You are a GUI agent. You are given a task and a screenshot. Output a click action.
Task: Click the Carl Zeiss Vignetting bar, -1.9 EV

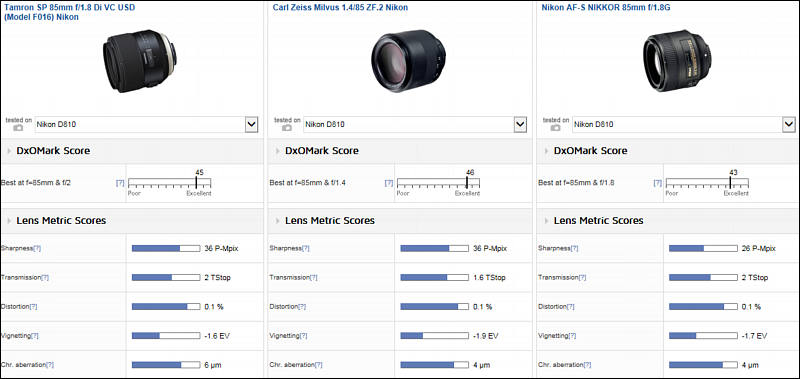pos(434,336)
